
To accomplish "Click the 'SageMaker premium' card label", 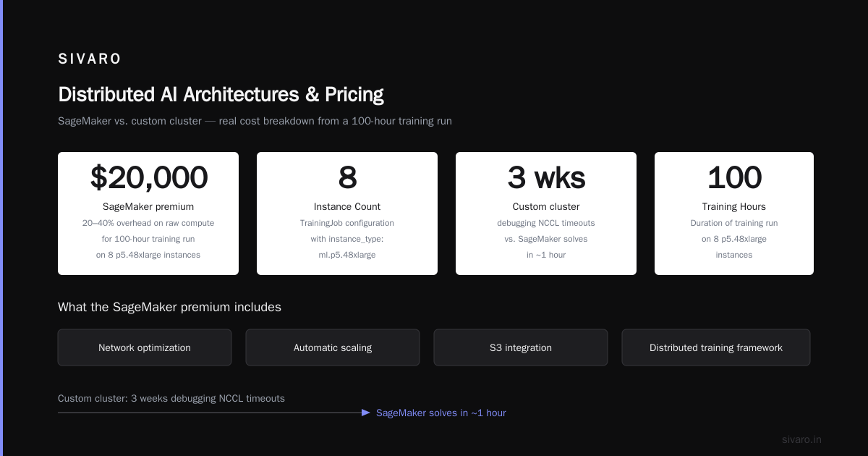I will [148, 206].
